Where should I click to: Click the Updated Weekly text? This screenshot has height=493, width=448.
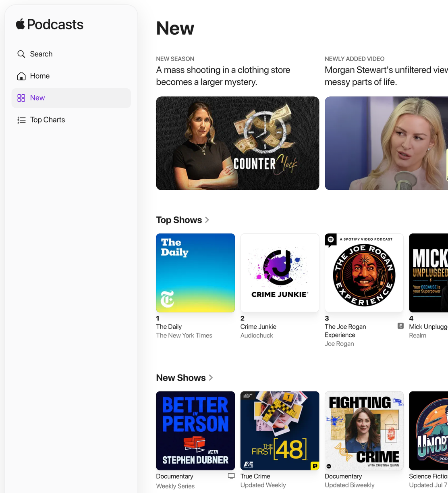pyautogui.click(x=263, y=485)
